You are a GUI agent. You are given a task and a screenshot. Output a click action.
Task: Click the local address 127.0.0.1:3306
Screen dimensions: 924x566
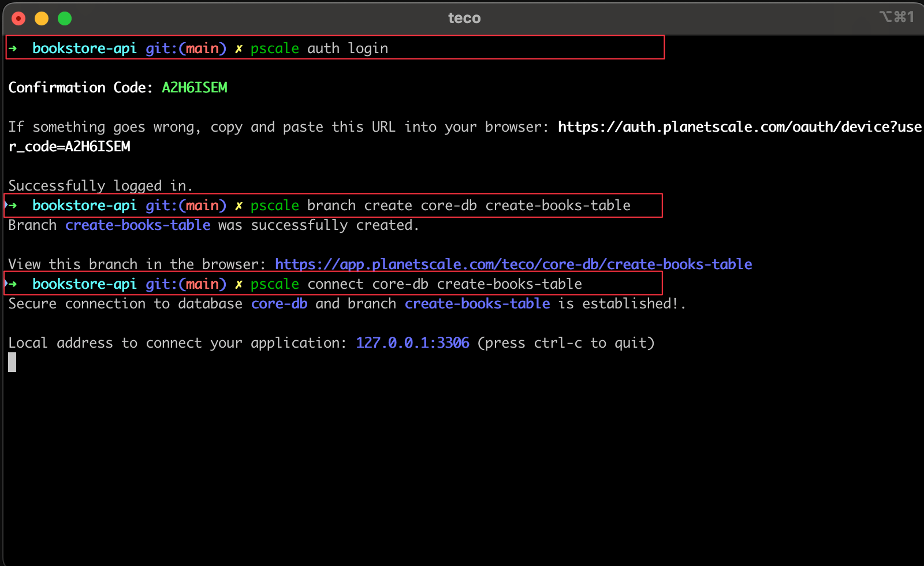tap(413, 343)
